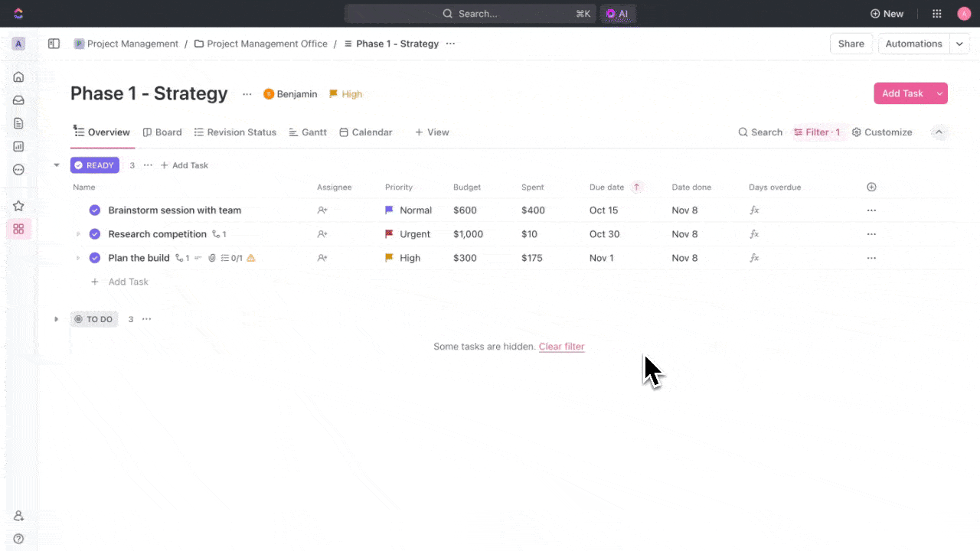The height and width of the screenshot is (551, 980).
Task: Open the TO DO group ellipsis menu
Action: pyautogui.click(x=146, y=319)
